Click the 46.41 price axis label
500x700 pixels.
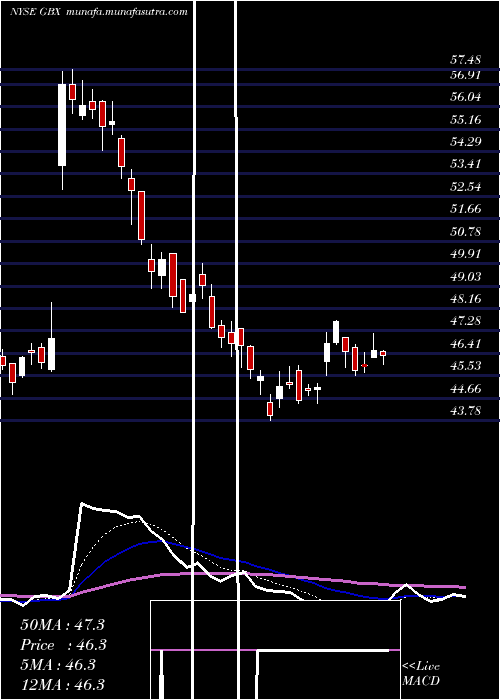point(465,344)
